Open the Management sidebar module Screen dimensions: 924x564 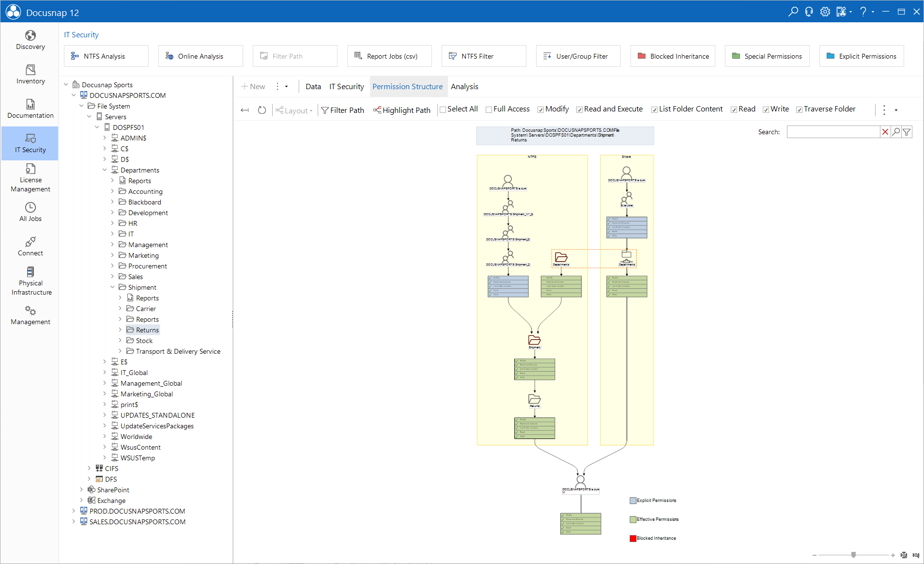(x=30, y=315)
